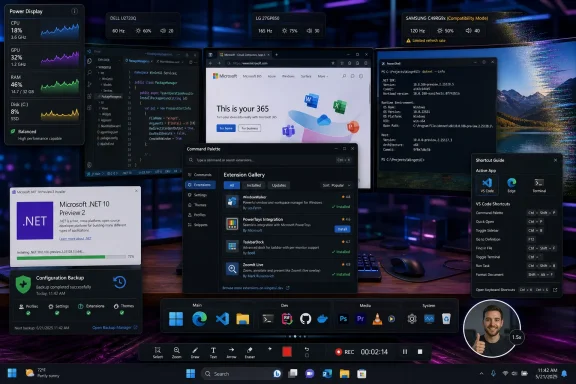Select Edge in the Shortcut Guide active apps
This screenshot has width=576, height=384.
click(x=511, y=185)
